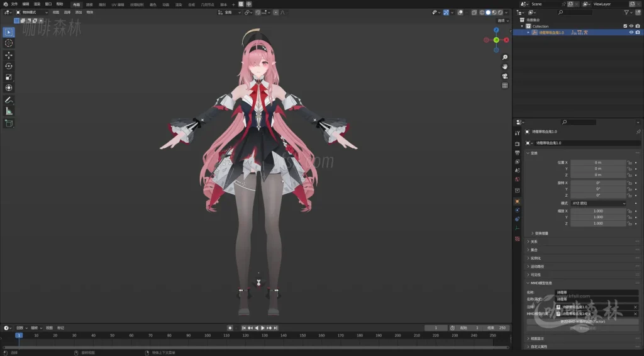The image size is (644, 356).
Task: Open Tool properties tab icon
Action: click(517, 133)
